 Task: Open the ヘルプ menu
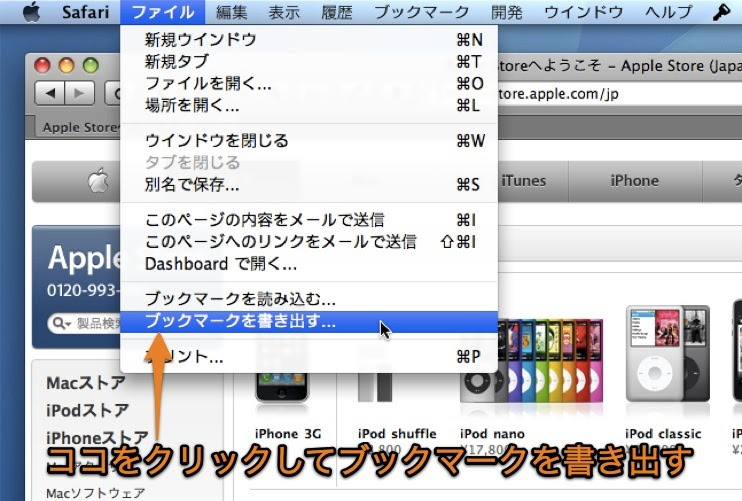(669, 12)
